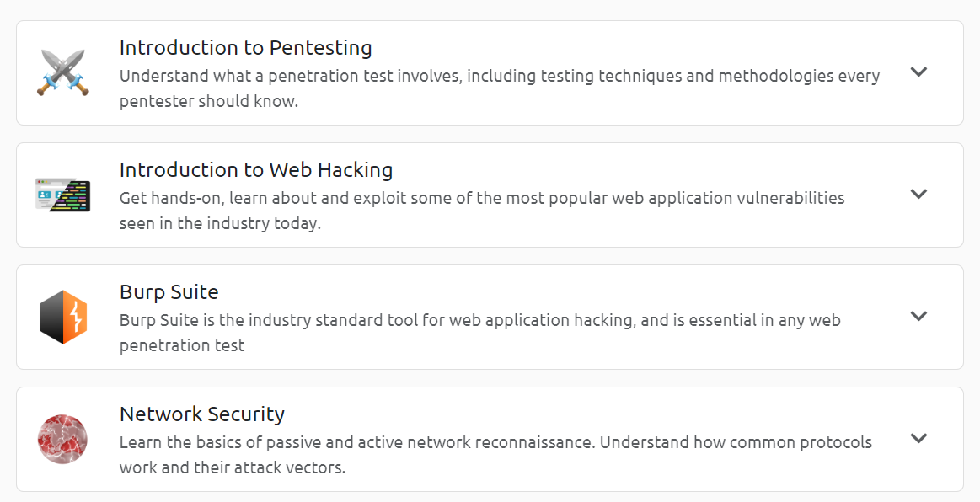Screen dimensions: 980x502
Task: Expand the Introduction to Pentesting module
Action: coord(919,72)
